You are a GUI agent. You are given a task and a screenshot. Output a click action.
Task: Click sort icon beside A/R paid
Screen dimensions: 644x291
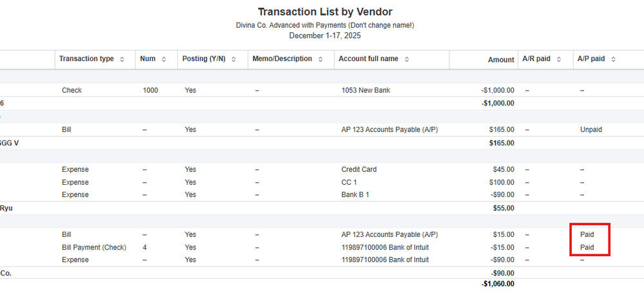[559, 59]
